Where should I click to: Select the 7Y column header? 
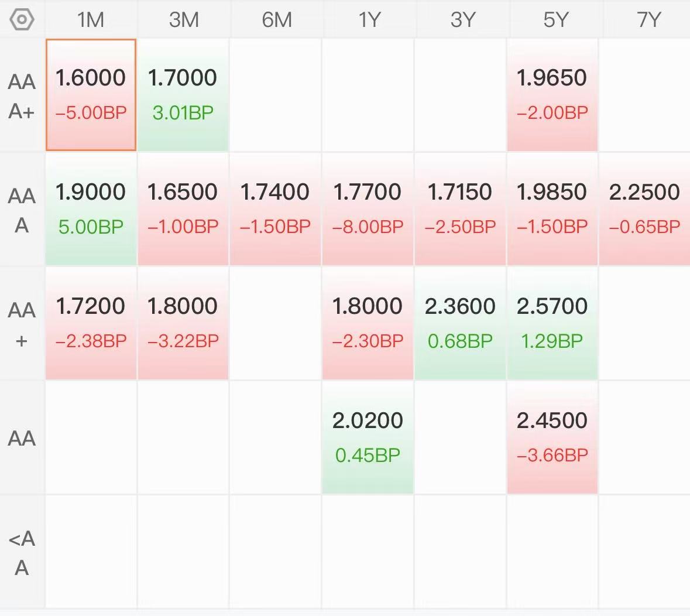pyautogui.click(x=648, y=19)
